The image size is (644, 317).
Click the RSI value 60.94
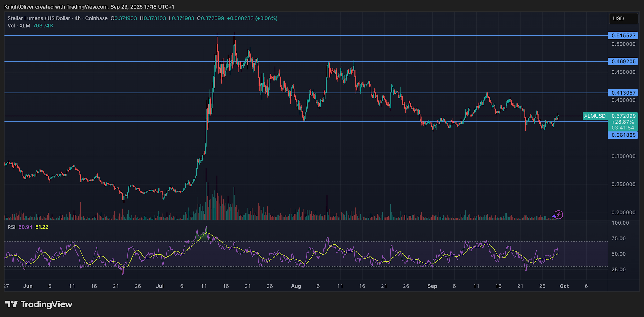pyautogui.click(x=25, y=227)
